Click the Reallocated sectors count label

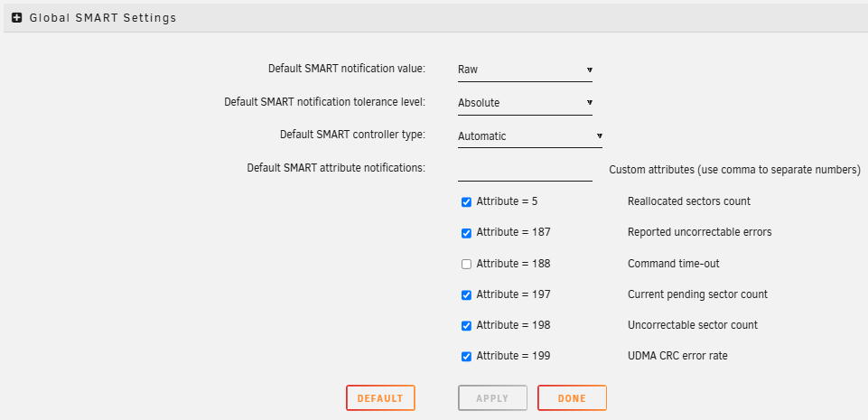tap(688, 201)
